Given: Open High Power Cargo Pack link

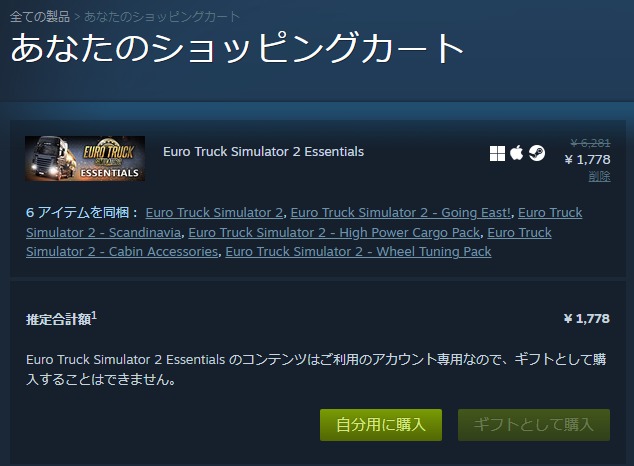Looking at the screenshot, I should [x=334, y=232].
